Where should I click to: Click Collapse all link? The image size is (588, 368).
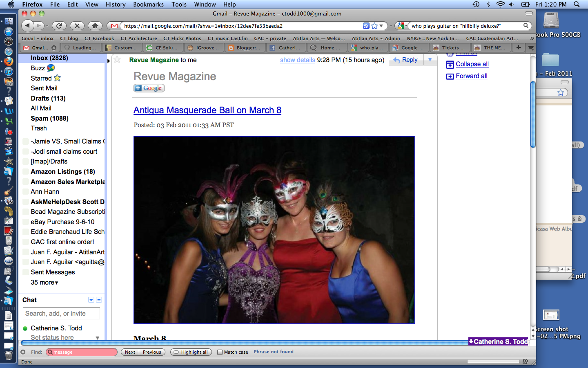(x=472, y=64)
